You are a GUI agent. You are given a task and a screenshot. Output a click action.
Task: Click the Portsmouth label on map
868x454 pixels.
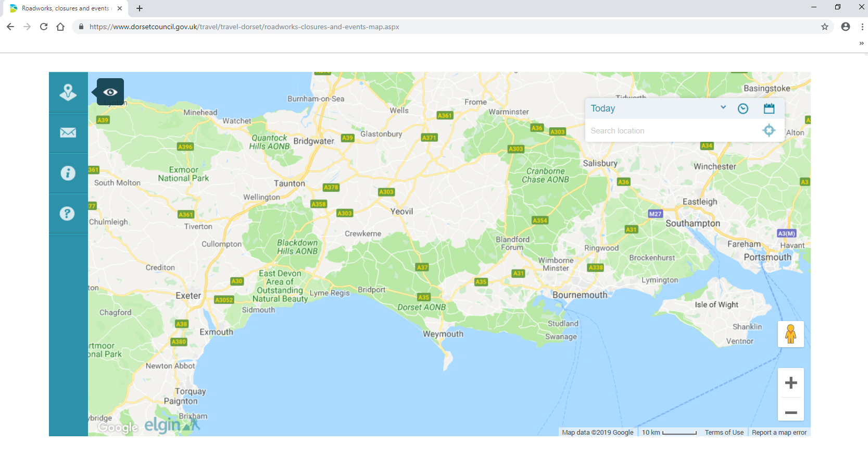coord(768,257)
